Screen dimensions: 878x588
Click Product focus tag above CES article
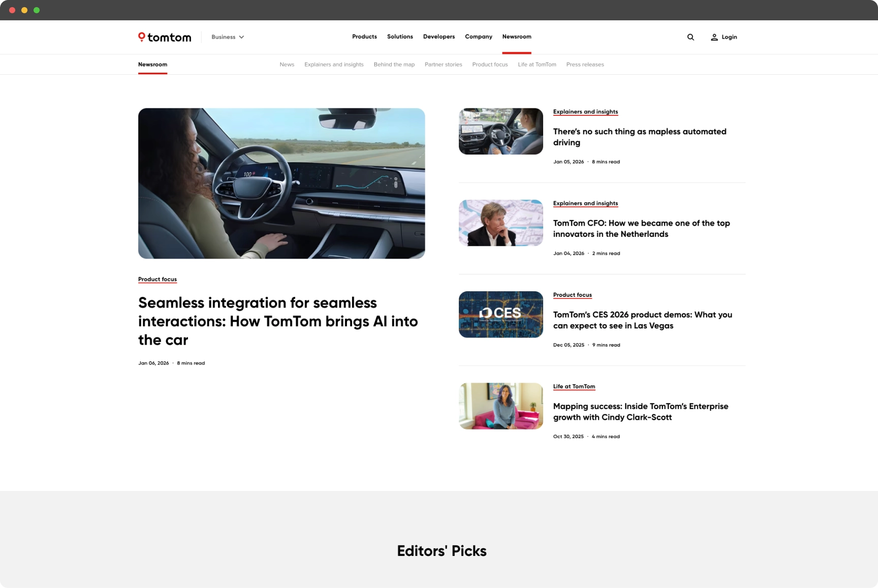tap(573, 295)
